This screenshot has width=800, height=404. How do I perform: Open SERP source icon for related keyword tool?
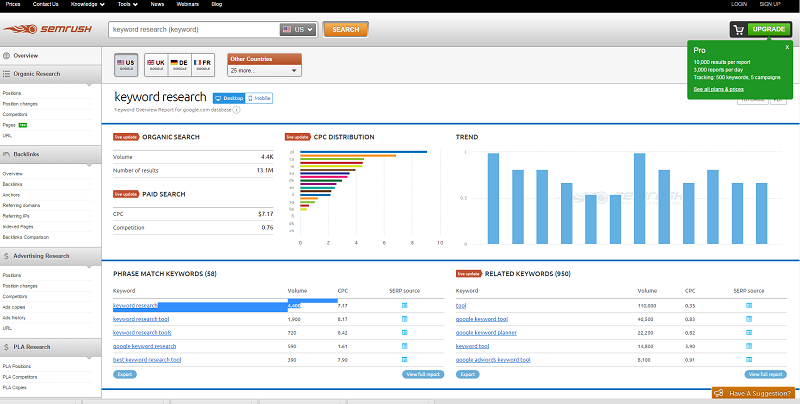[749, 306]
